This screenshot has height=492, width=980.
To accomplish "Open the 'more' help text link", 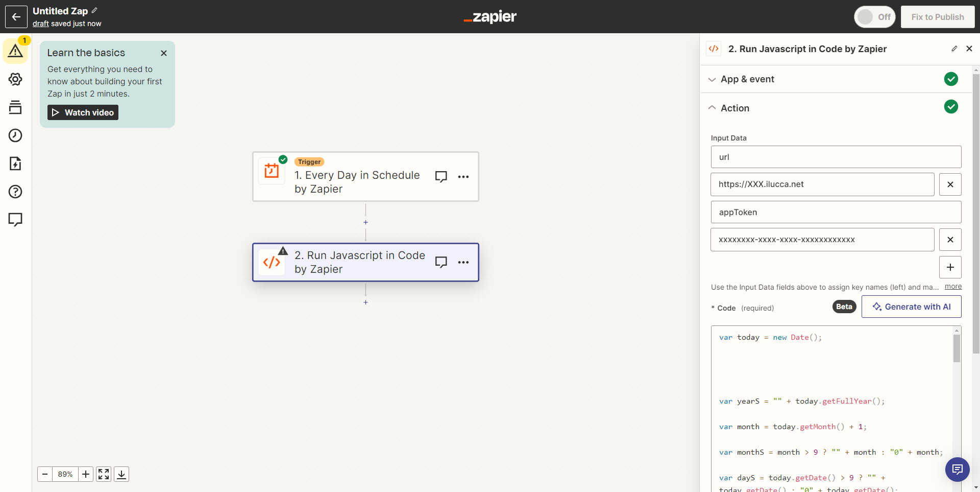I will [x=953, y=287].
